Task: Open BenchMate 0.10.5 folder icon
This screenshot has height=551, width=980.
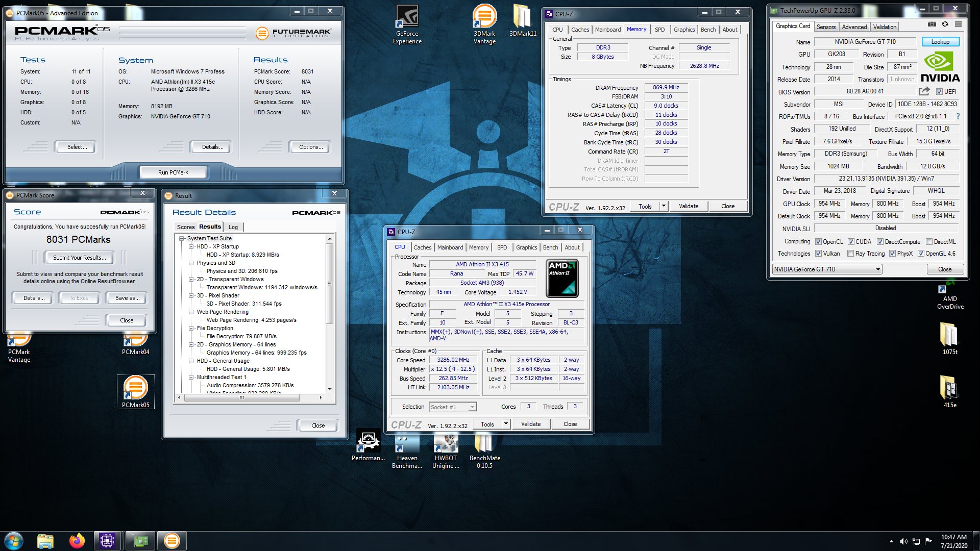Action: point(484,452)
